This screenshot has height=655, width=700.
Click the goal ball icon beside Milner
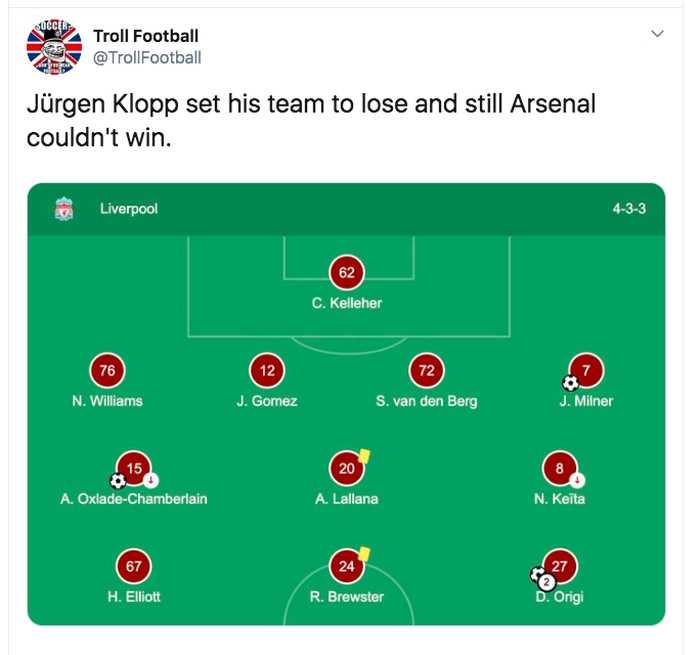[571, 382]
